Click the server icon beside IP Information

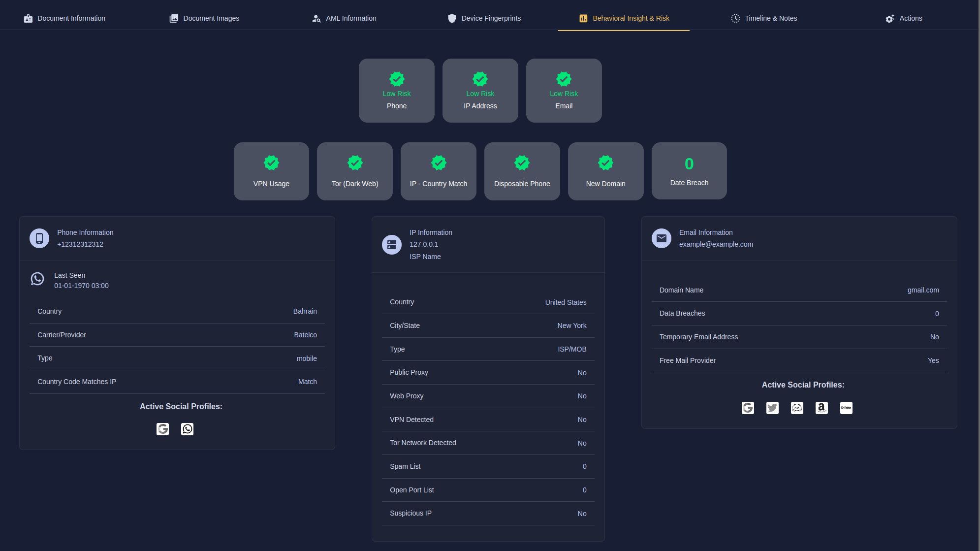pyautogui.click(x=392, y=244)
